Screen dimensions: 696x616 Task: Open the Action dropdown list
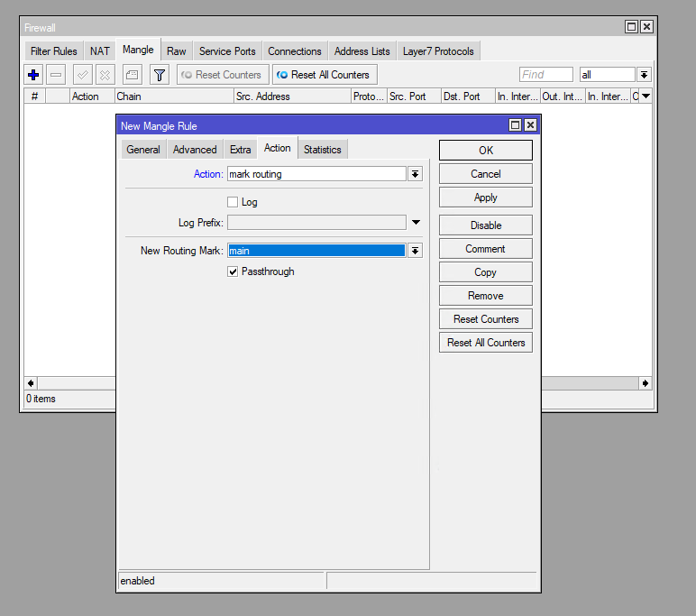click(x=415, y=174)
